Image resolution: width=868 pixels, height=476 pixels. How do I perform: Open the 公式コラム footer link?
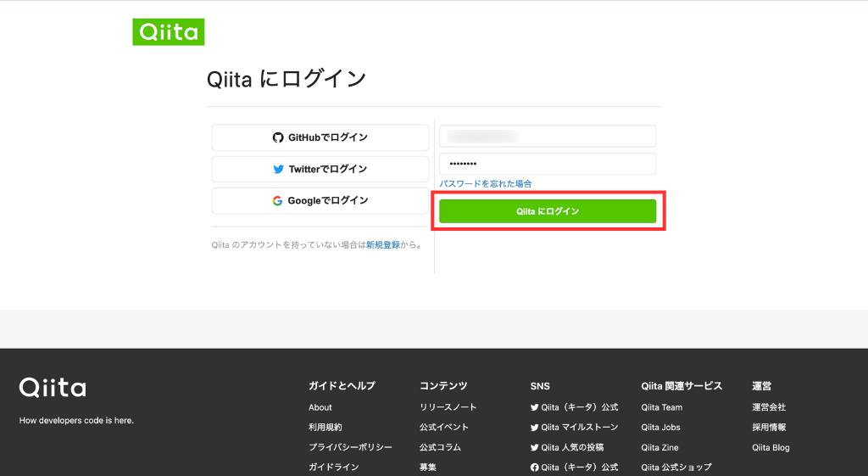tap(440, 447)
